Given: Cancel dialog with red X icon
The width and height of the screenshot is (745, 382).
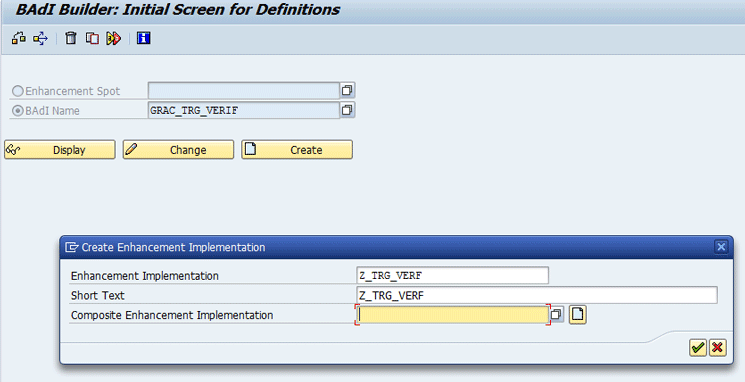Looking at the screenshot, I should (717, 348).
